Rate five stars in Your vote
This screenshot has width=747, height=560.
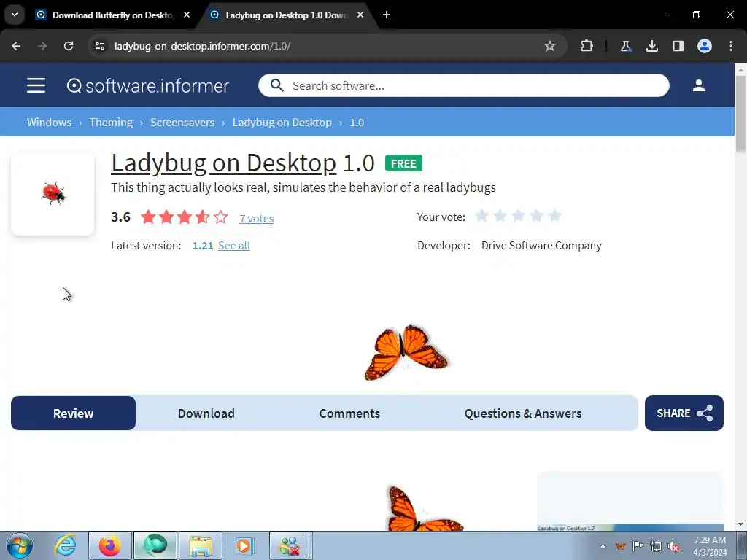[x=554, y=216]
